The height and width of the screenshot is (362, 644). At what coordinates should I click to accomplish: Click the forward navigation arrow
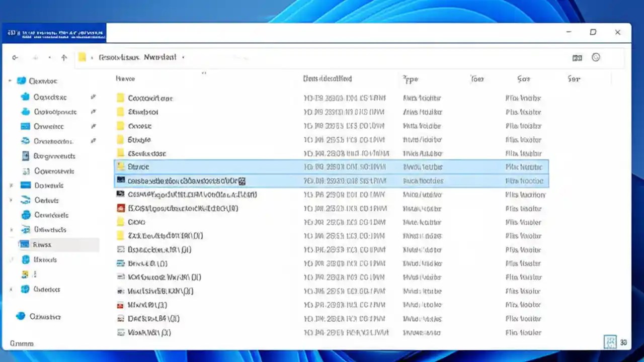[x=35, y=57]
